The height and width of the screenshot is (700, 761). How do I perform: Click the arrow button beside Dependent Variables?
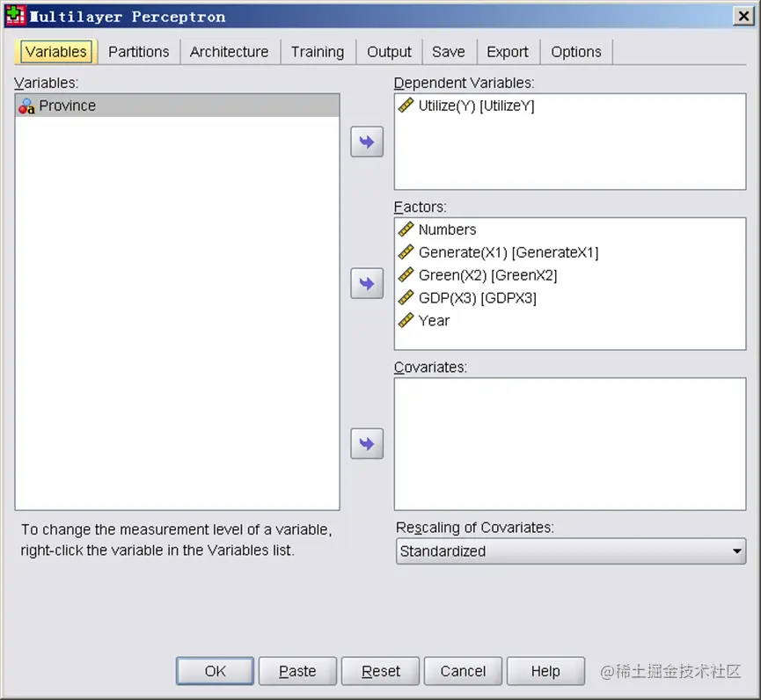coord(367,142)
